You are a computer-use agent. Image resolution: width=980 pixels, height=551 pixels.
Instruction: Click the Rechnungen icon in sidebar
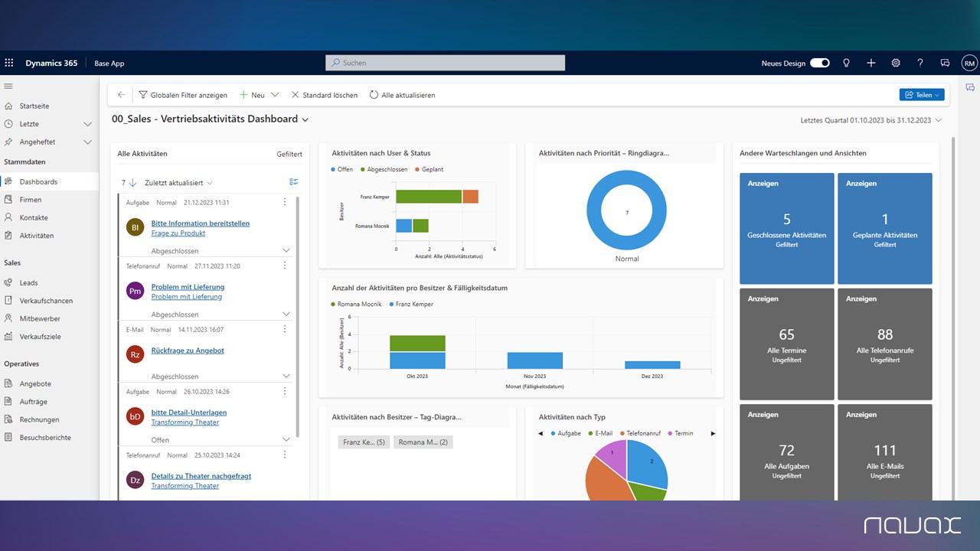tap(8, 419)
